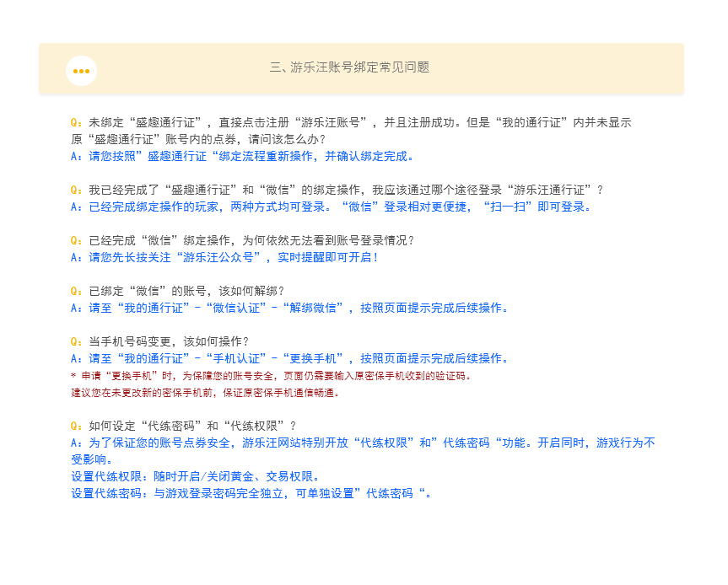728x585 pixels.
Task: Click the question 我已经完成了“盛趣通行证”和“微信”的绑定操作
Action: click(337, 190)
